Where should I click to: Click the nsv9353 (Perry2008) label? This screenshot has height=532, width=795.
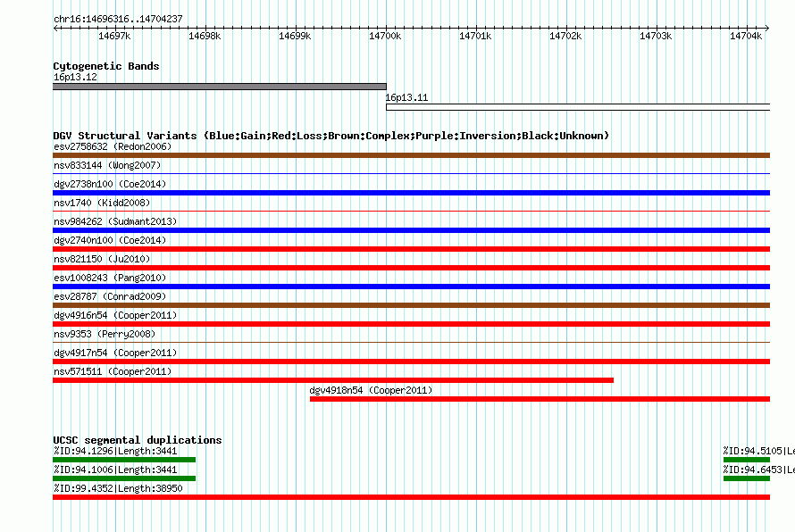click(x=105, y=334)
